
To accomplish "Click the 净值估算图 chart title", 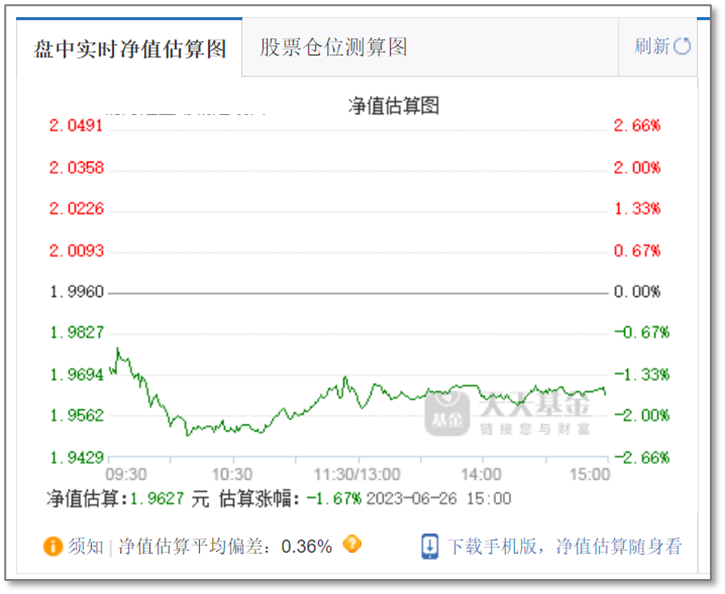I will coord(393,105).
